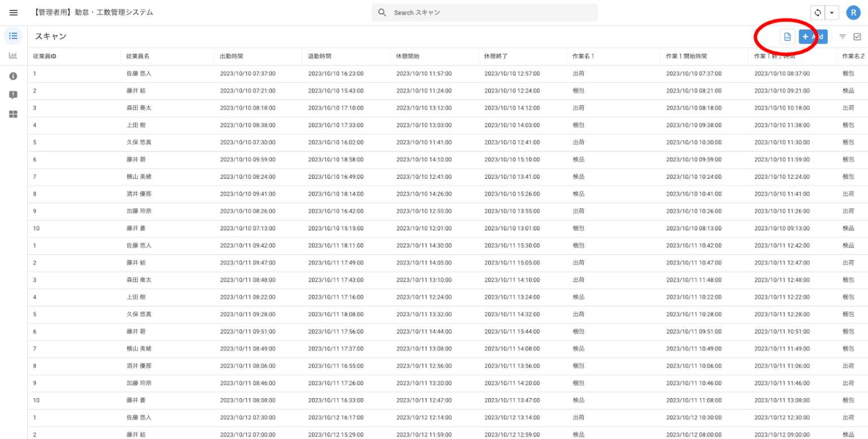This screenshot has width=868, height=439.
Task: Open the filter icon on the toolbar
Action: 842,36
